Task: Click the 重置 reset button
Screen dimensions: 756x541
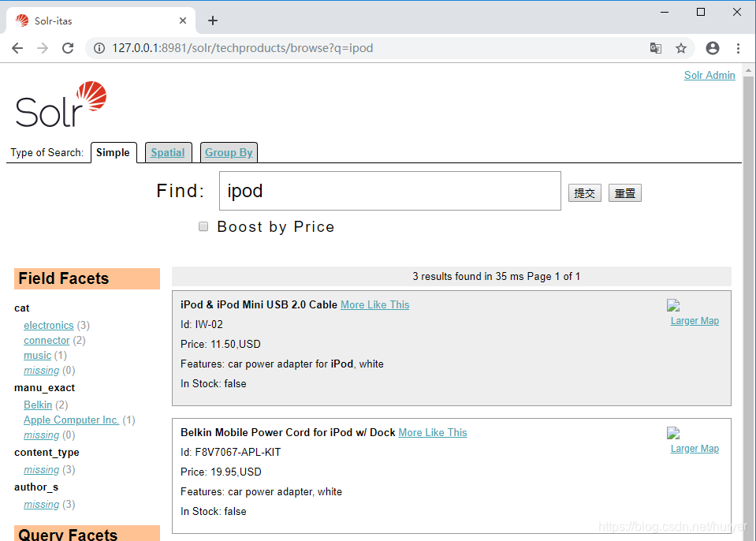Action: (625, 193)
